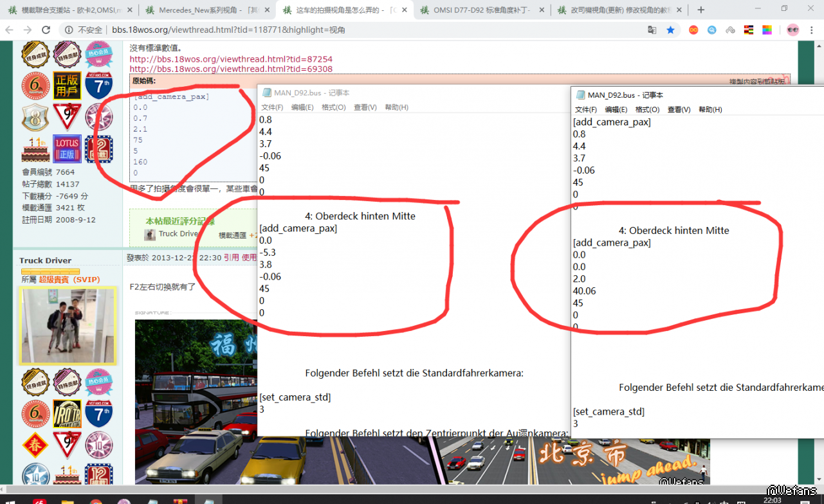This screenshot has height=504, width=824.
Task: Open the tid=69308 thread link
Action: tap(231, 69)
